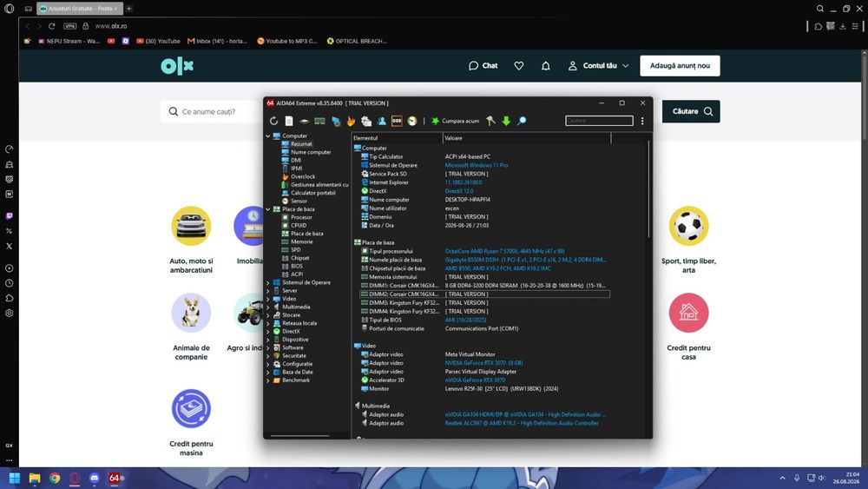
Task: Open File Explorer from the taskbar
Action: coord(35,478)
